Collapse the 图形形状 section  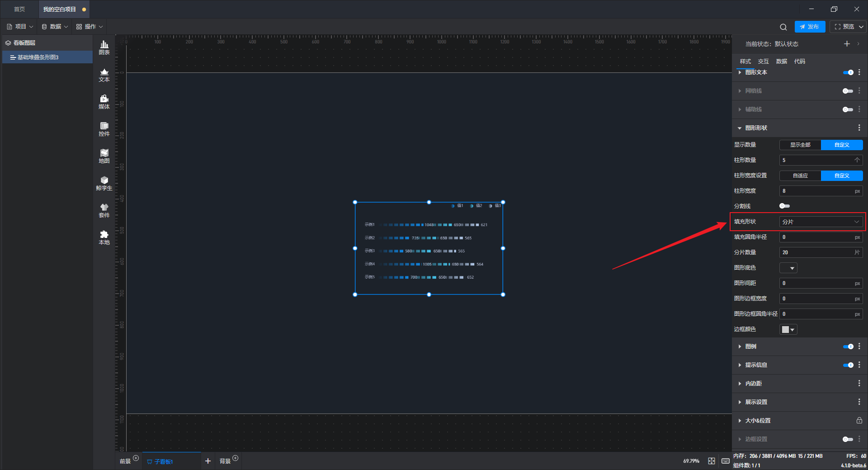740,128
